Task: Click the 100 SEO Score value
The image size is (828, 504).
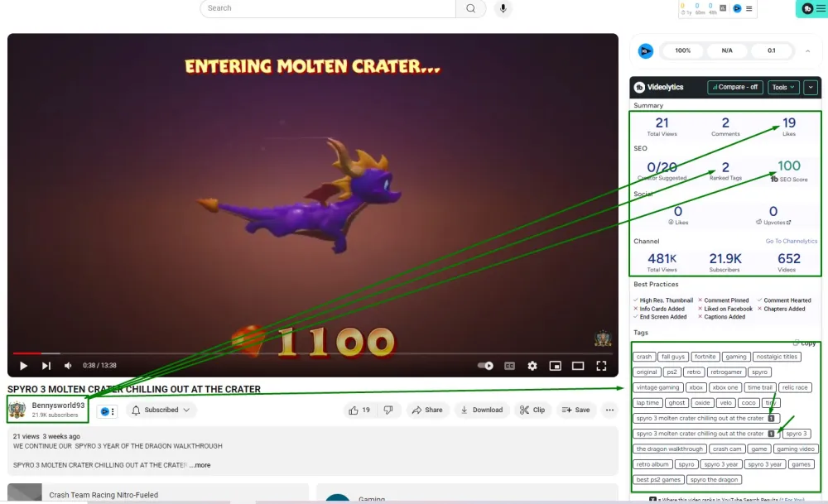Action: 789,166
